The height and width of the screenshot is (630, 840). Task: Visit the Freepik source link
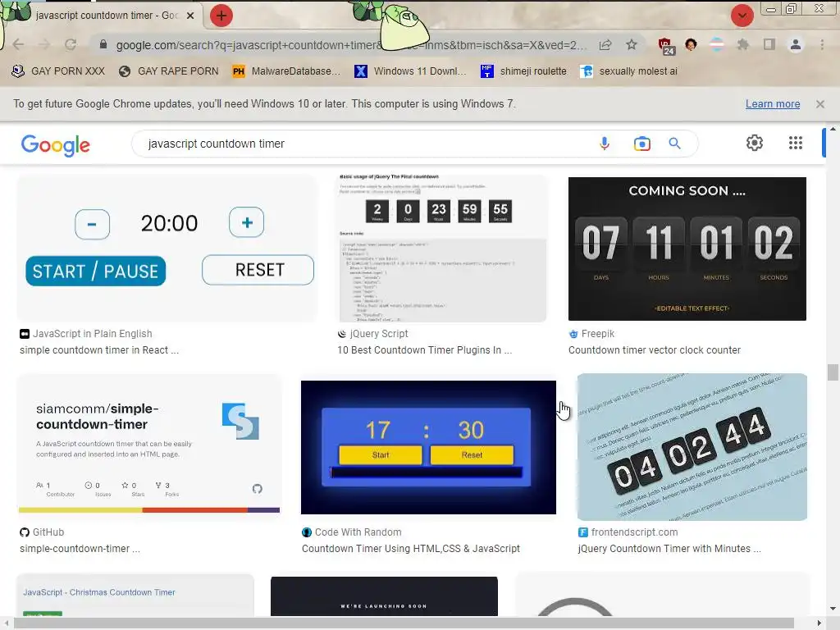(x=591, y=334)
